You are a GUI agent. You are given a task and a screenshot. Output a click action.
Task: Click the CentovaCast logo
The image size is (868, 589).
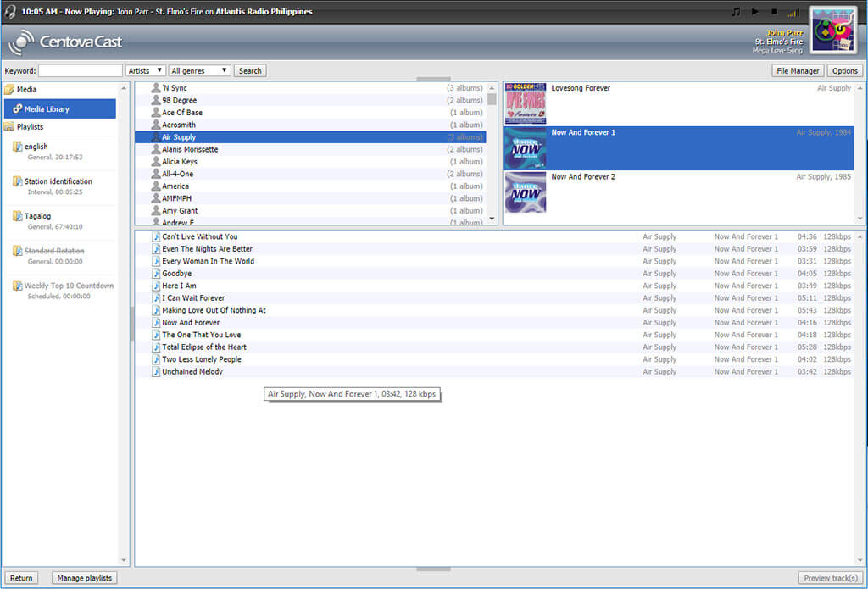[x=65, y=42]
